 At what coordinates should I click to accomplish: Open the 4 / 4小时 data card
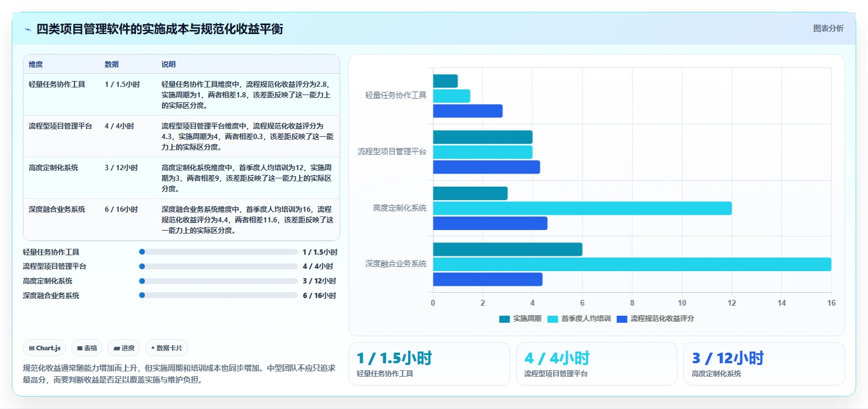pyautogui.click(x=596, y=364)
